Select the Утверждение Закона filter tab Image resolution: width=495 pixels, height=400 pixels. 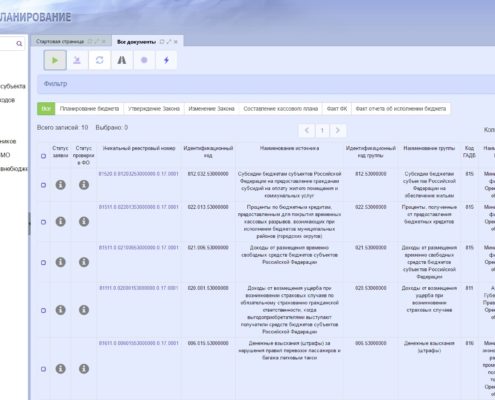(x=154, y=109)
